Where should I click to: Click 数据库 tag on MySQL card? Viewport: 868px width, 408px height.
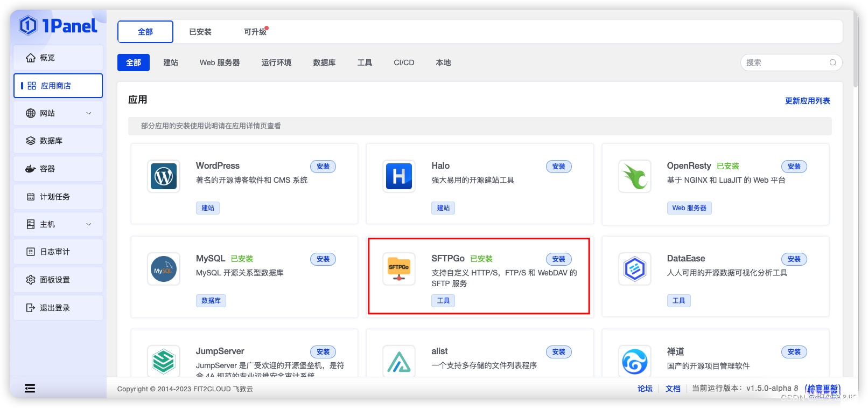[211, 301]
